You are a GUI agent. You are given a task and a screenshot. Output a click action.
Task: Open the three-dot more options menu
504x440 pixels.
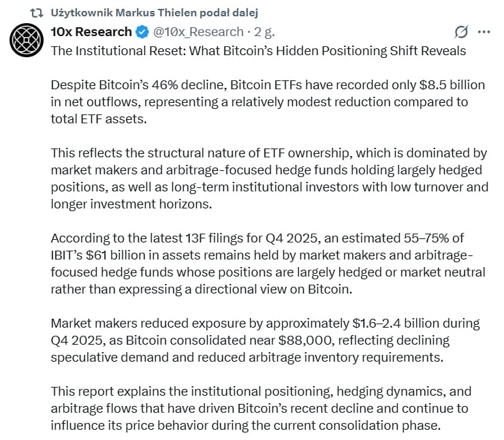tap(484, 31)
